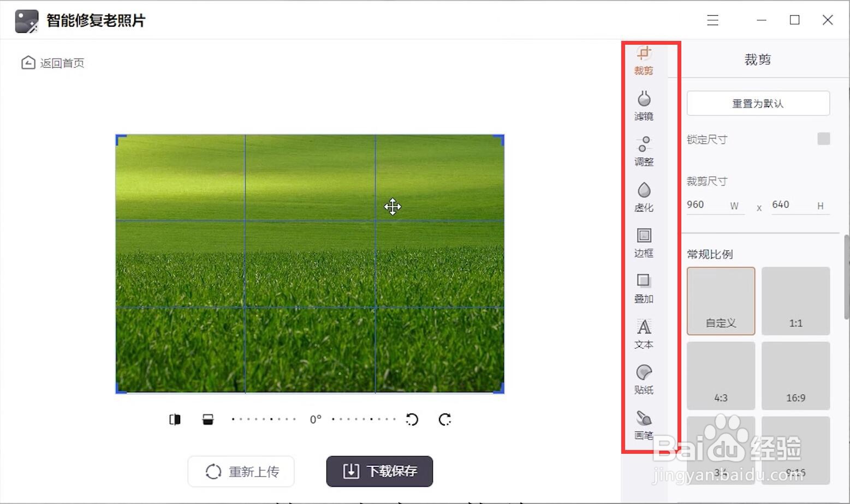
Task: Select the 1:1 crop ratio
Action: coord(796,301)
